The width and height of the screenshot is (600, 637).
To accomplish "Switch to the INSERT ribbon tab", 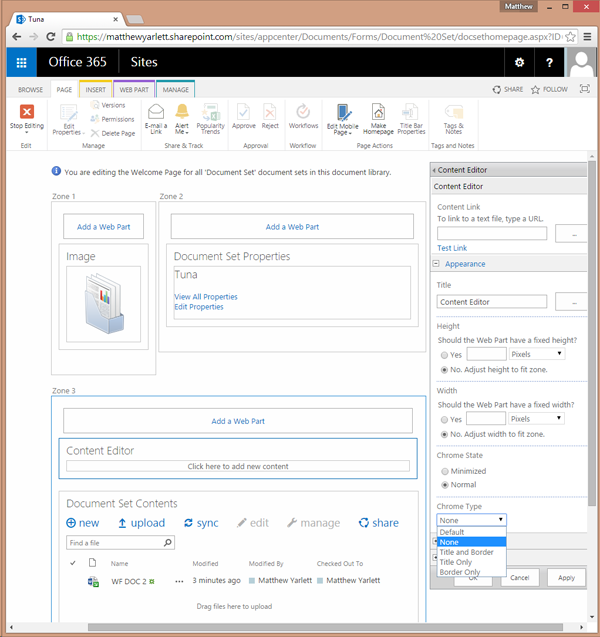I will pyautogui.click(x=95, y=90).
